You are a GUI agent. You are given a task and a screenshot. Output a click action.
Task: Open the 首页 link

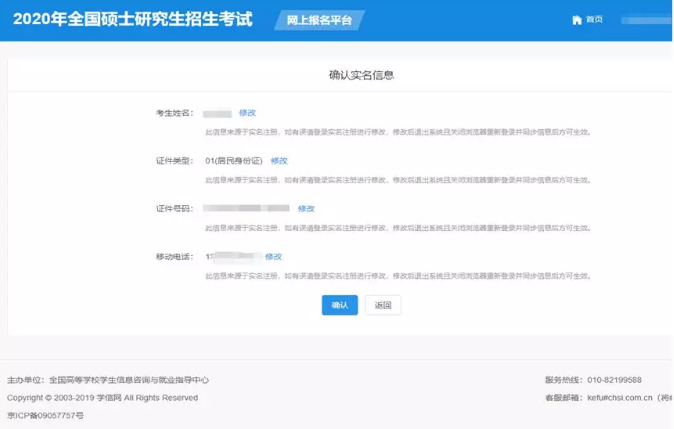click(594, 20)
